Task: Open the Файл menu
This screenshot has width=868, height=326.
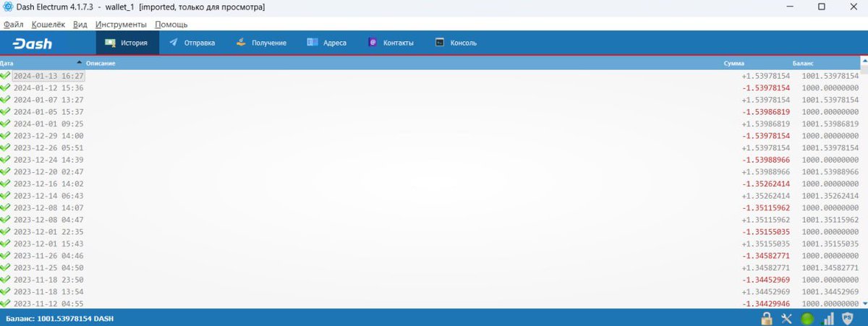Action: point(14,25)
